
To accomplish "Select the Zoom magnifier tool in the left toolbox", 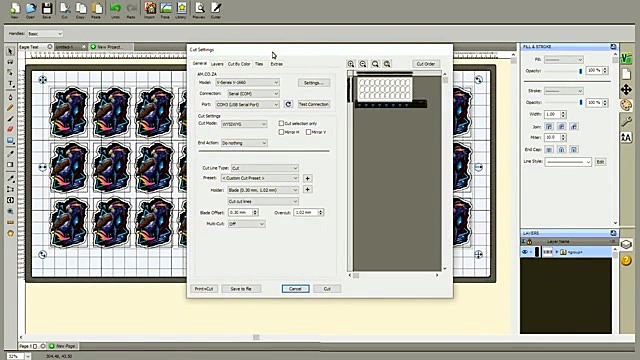I will coord(10,211).
